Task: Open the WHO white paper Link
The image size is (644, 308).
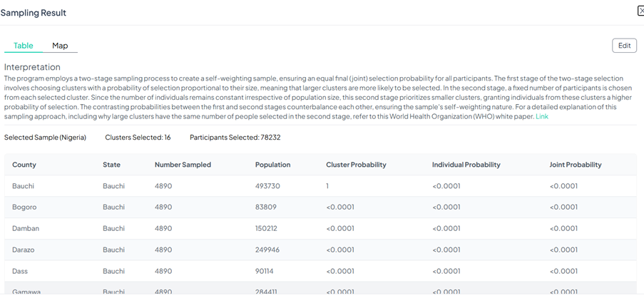Action: point(542,116)
